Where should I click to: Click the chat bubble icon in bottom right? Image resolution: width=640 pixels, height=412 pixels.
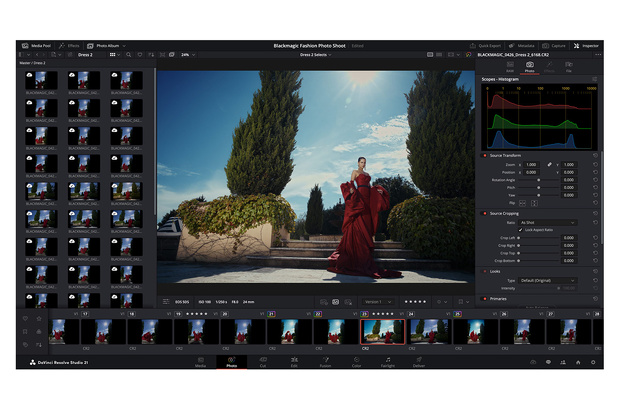point(548,363)
